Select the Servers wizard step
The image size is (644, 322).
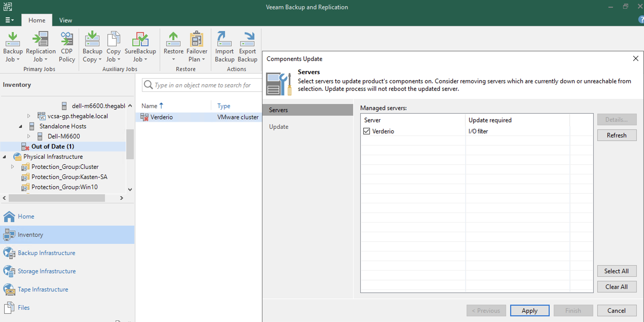pos(308,110)
